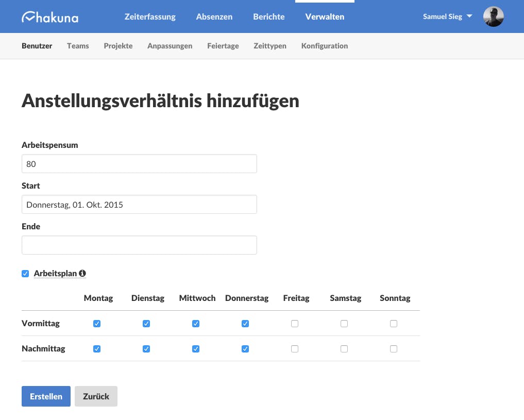Uncheck Montag Vormittag

(x=97, y=324)
